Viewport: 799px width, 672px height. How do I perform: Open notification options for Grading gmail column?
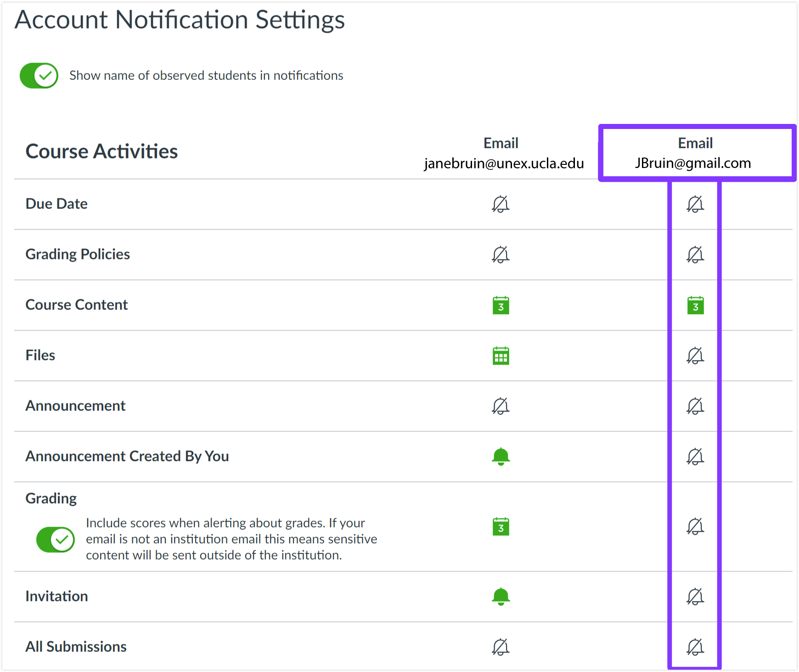pos(695,527)
